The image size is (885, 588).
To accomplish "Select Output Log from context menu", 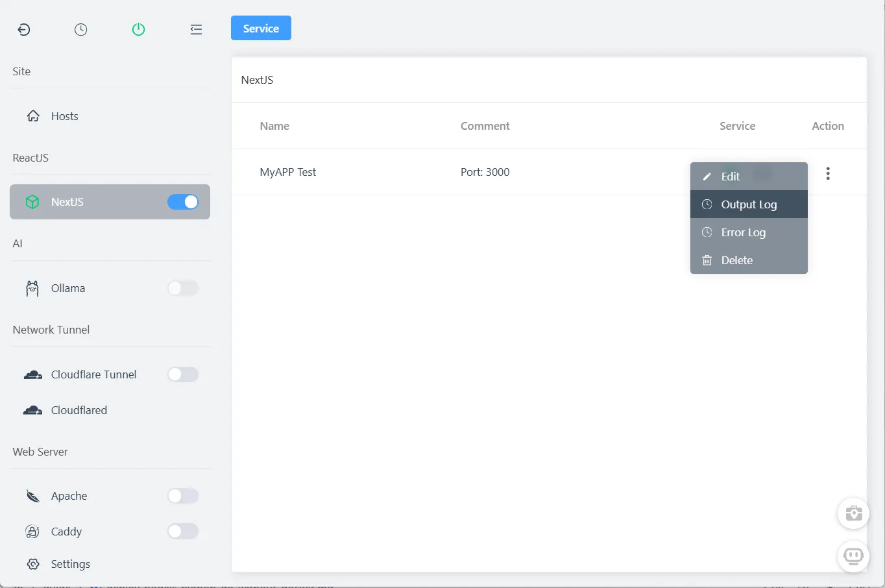I will (x=749, y=204).
